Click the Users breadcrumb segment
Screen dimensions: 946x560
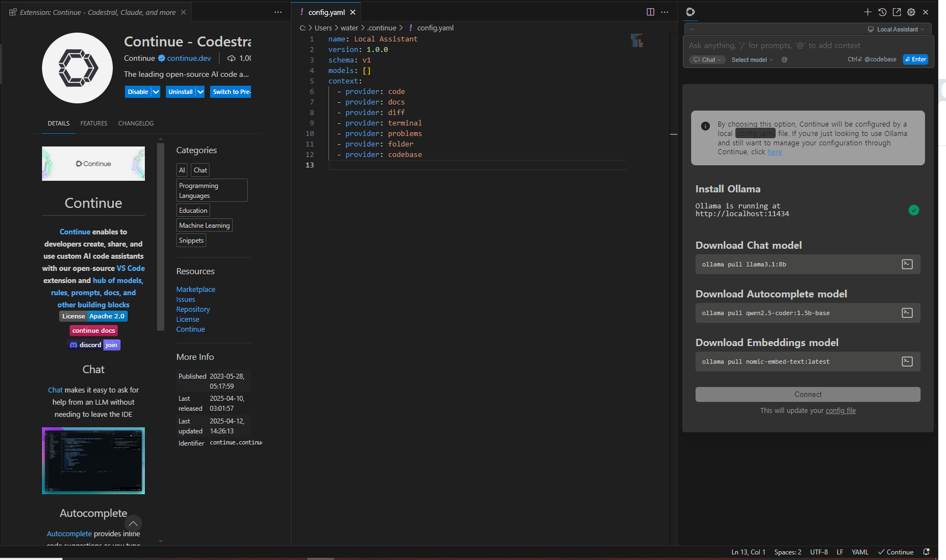click(323, 28)
